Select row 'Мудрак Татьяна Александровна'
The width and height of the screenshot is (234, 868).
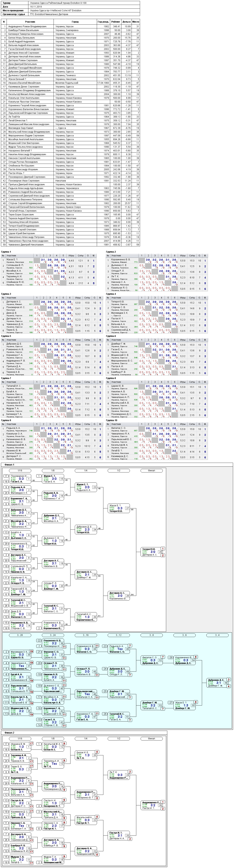click(71, 147)
